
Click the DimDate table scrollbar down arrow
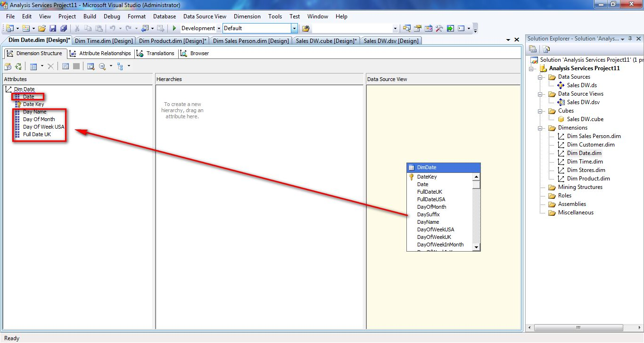476,247
